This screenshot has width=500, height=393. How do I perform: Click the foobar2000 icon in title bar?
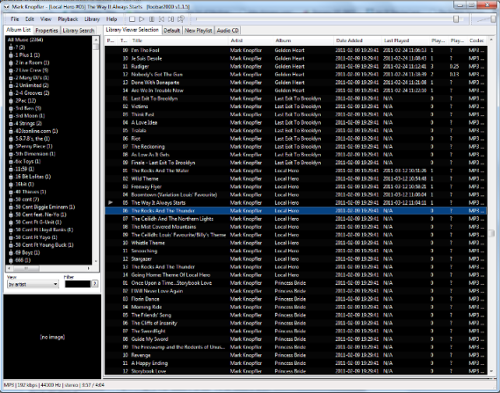[x=6, y=7]
